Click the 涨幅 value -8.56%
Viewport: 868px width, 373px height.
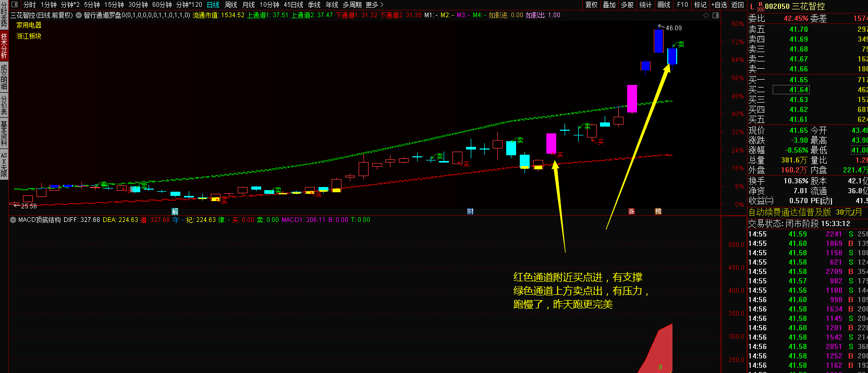pos(797,151)
